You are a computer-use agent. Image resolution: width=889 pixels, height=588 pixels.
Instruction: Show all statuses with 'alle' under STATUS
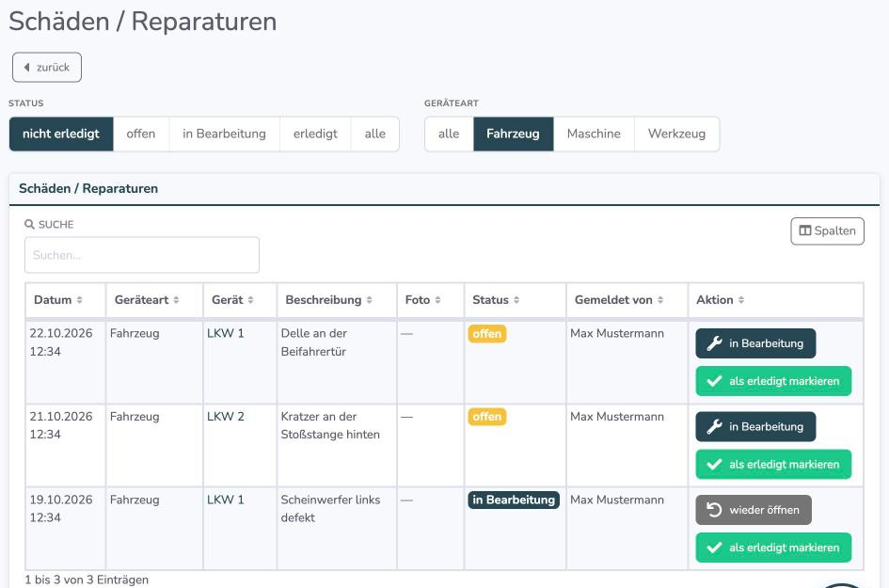(374, 134)
